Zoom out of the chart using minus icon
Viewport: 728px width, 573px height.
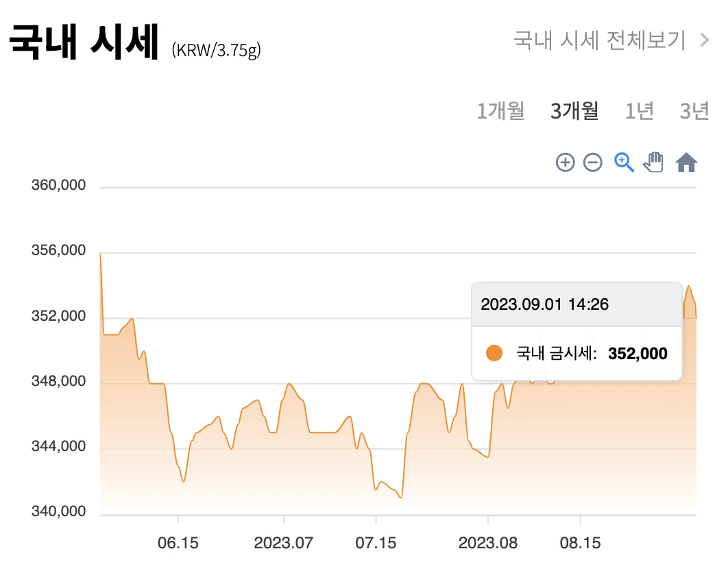click(592, 162)
